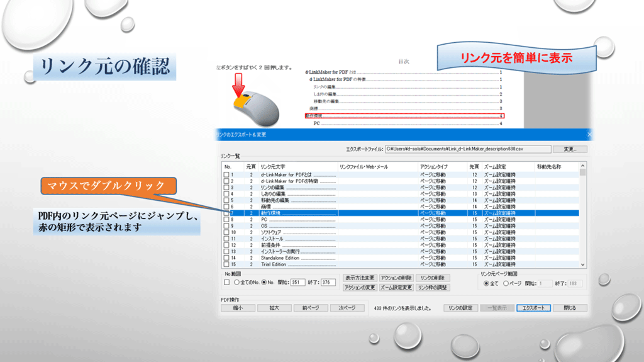Select the row 'Trial Edition'
Image resolution: width=644 pixels, height=362 pixels.
pos(401,264)
